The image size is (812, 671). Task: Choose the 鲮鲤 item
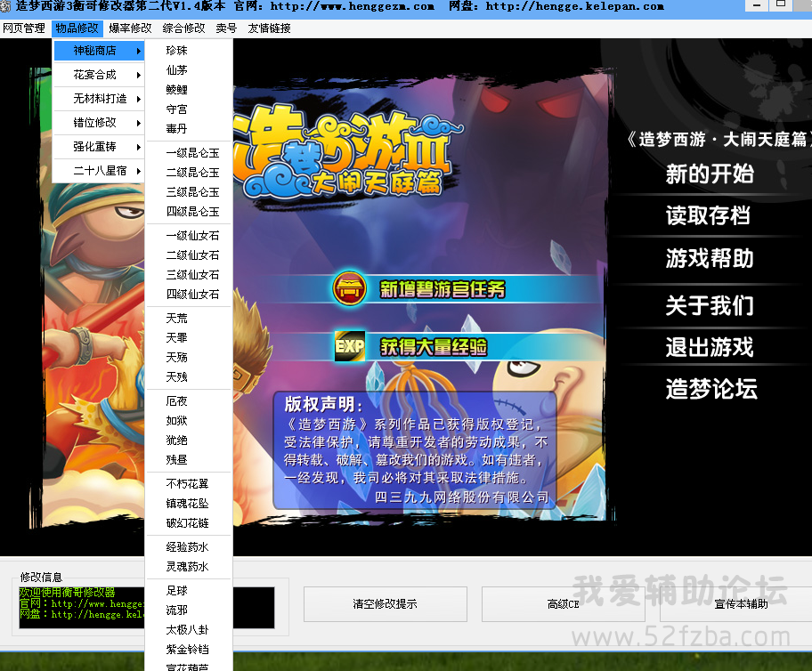(189, 90)
